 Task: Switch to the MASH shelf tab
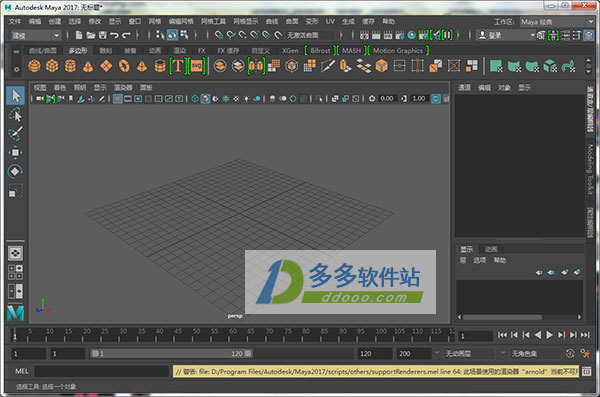click(x=351, y=51)
